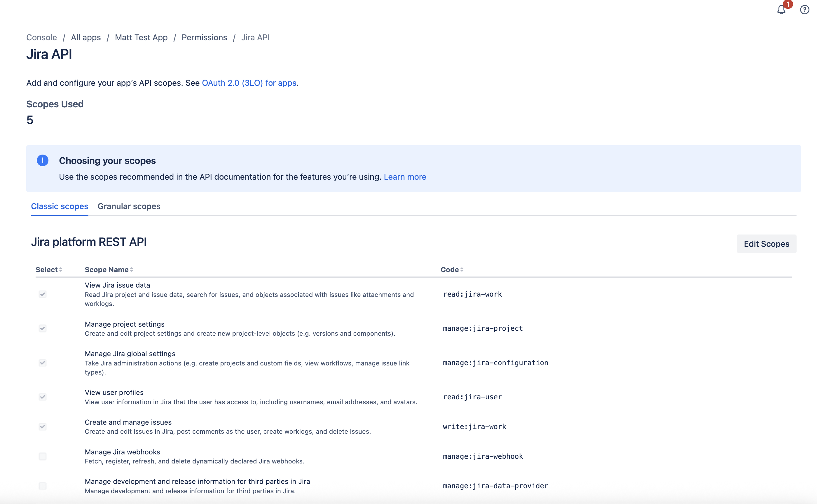Check the manage:jira-data-provider scope checkbox
Image resolution: width=817 pixels, height=504 pixels.
(42, 486)
